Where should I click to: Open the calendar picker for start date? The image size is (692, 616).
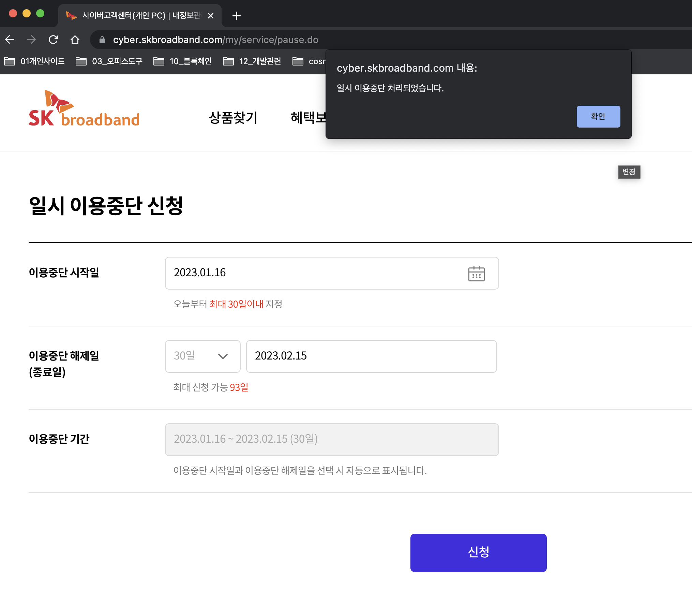476,274
